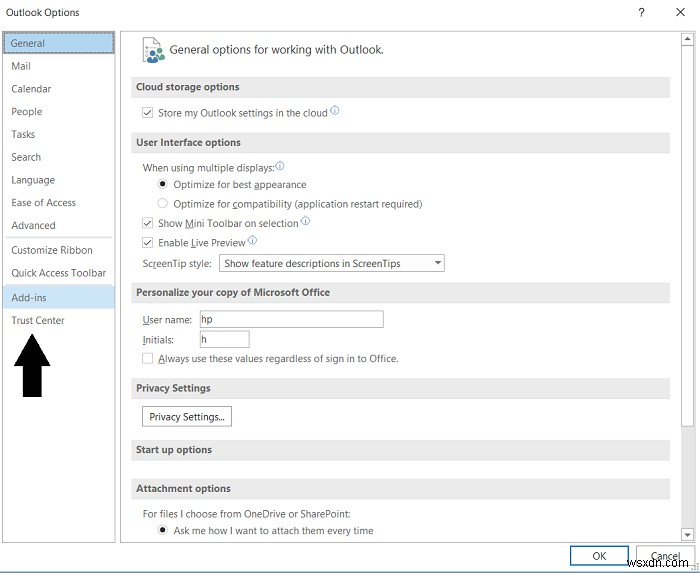Toggle Show Mini Toolbar on selection
The image size is (700, 573).
[x=147, y=223]
